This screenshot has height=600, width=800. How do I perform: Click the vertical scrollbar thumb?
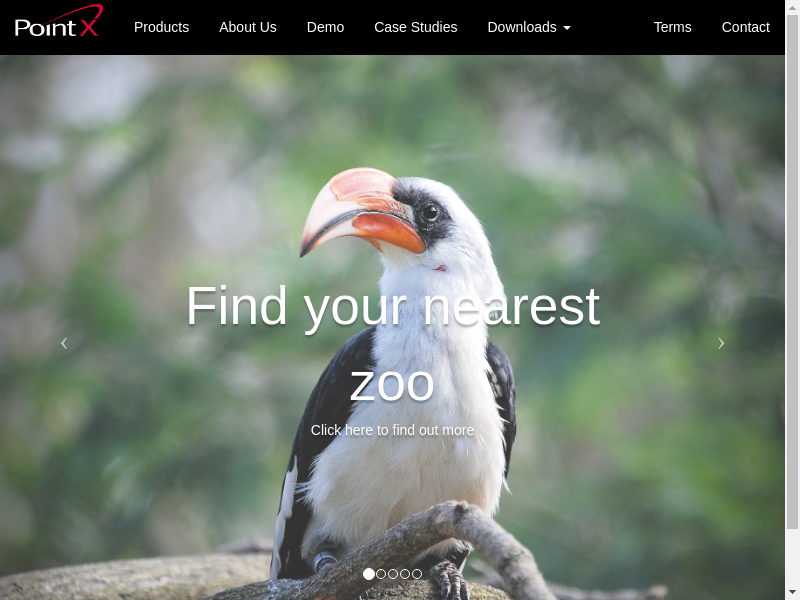792,272
